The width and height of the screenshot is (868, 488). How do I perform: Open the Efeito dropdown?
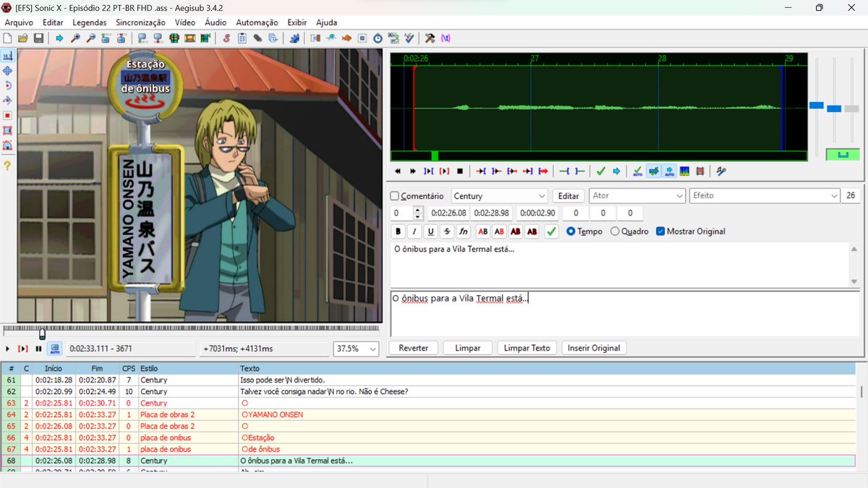[x=765, y=196]
